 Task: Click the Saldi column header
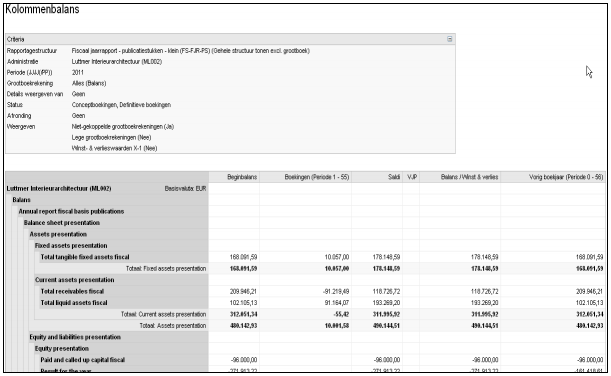point(394,177)
